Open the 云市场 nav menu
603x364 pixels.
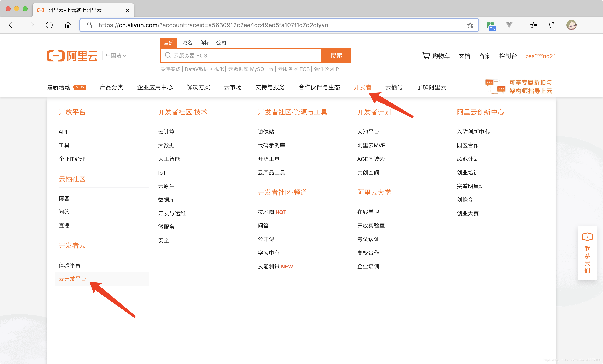[232, 87]
